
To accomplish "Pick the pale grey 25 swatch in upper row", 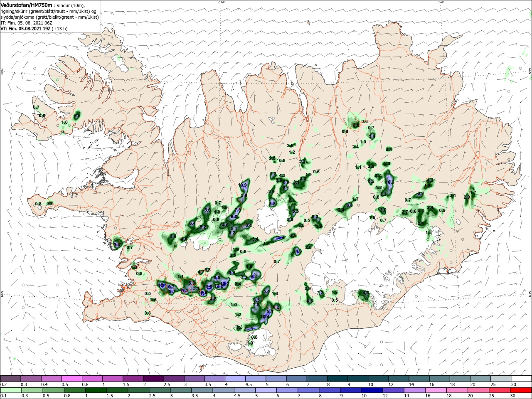I will tap(501, 378).
